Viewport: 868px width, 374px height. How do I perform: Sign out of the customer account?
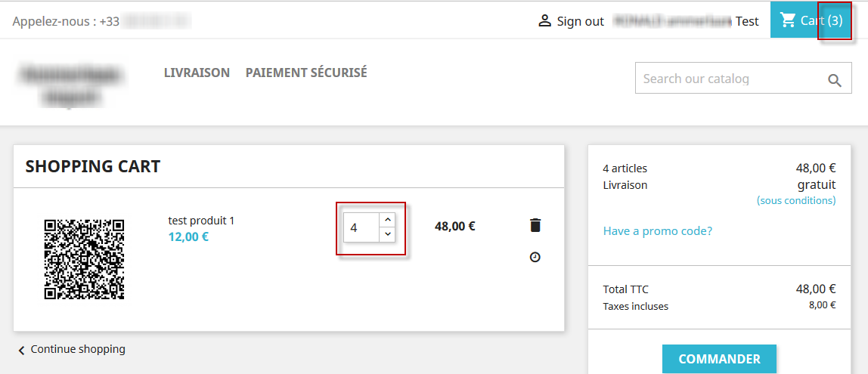click(x=580, y=21)
